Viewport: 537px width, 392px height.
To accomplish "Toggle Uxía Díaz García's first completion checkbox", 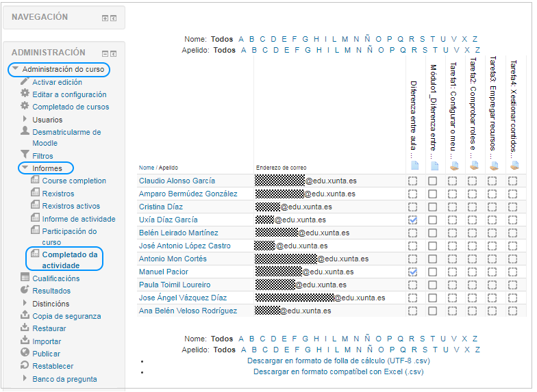I will 412,220.
